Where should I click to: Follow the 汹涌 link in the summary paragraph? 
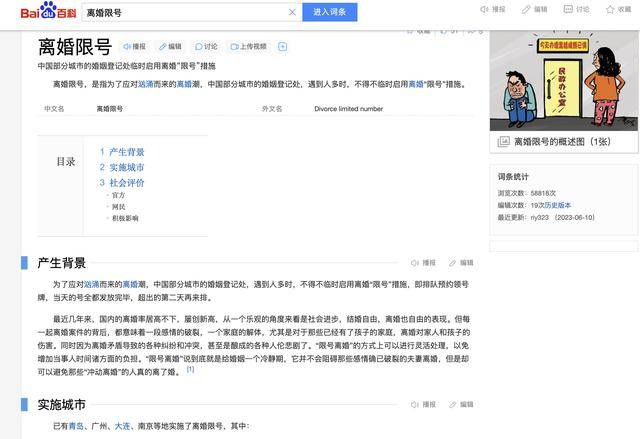(x=146, y=84)
